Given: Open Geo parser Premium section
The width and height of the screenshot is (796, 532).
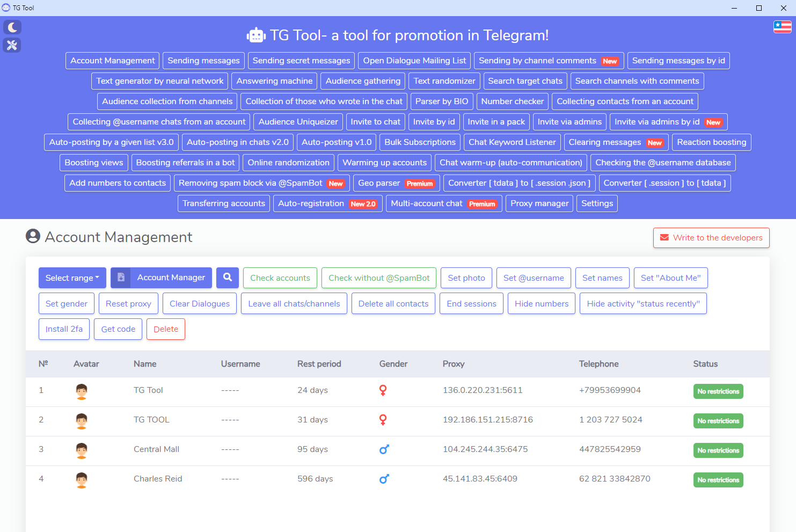Looking at the screenshot, I should point(397,183).
